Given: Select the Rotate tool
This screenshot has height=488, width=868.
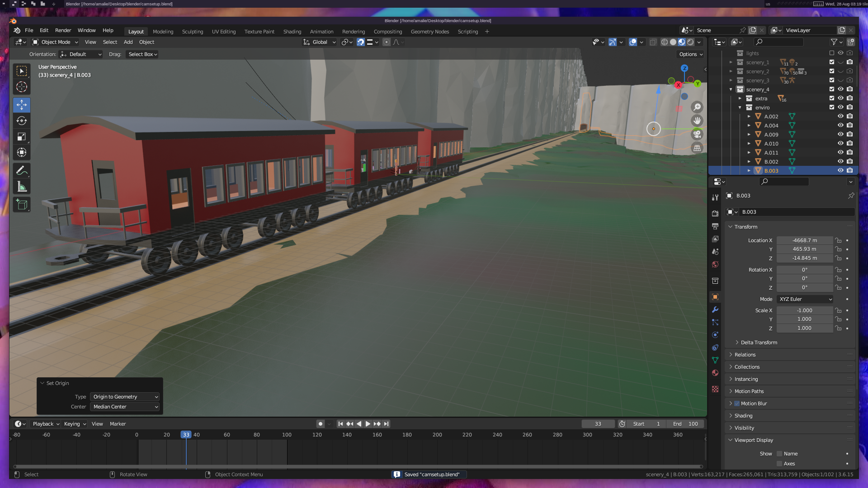Looking at the screenshot, I should (21, 121).
